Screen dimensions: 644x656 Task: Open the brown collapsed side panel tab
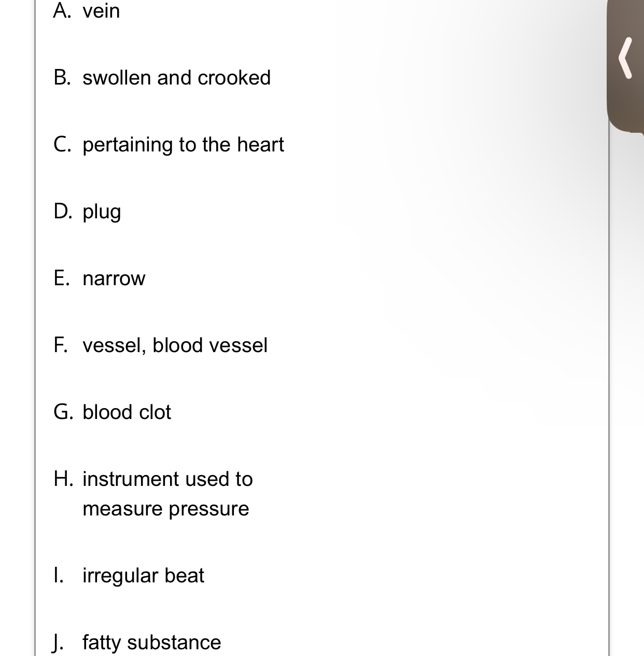pyautogui.click(x=625, y=66)
